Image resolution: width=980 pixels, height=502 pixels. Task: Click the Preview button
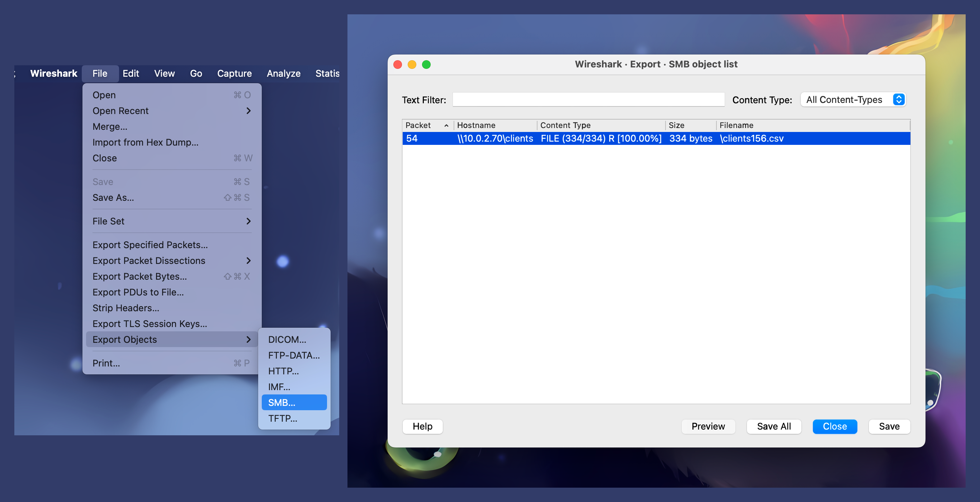pos(708,426)
